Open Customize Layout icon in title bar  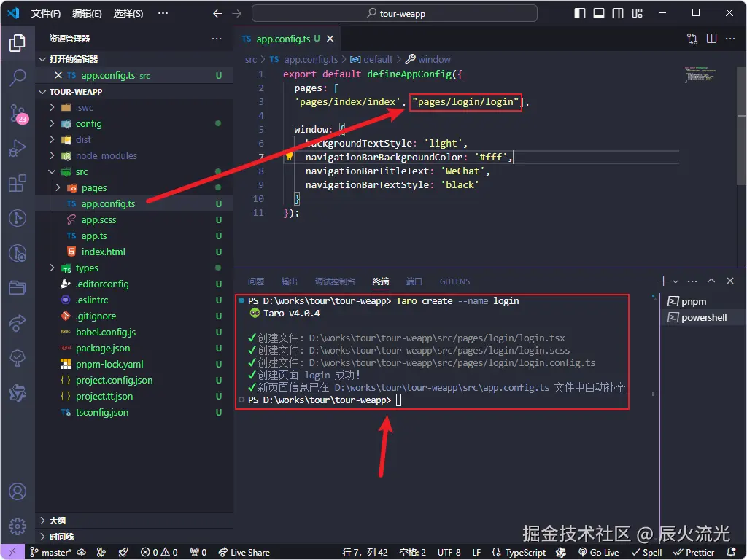point(637,13)
